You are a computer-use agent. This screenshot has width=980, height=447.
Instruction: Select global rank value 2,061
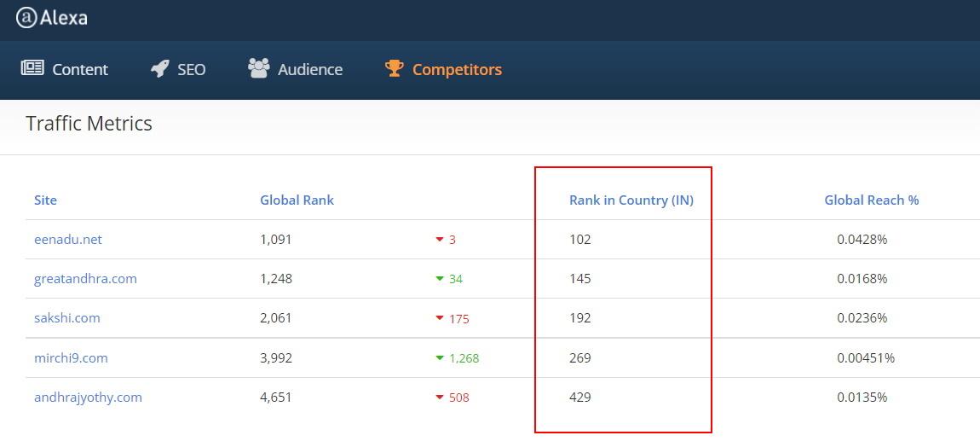coord(276,318)
